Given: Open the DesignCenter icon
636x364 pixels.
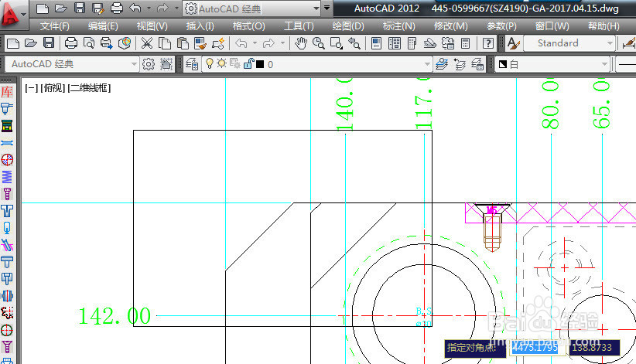Looking at the screenshot, I should pyautogui.click(x=395, y=43).
